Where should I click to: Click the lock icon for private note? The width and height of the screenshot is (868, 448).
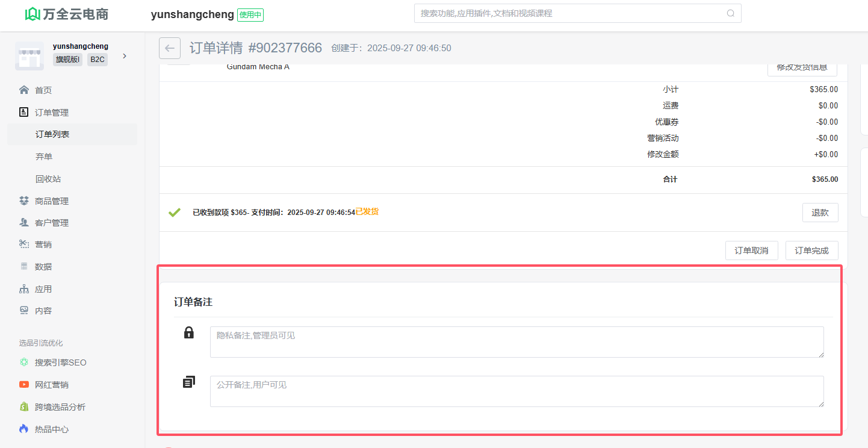(x=188, y=332)
